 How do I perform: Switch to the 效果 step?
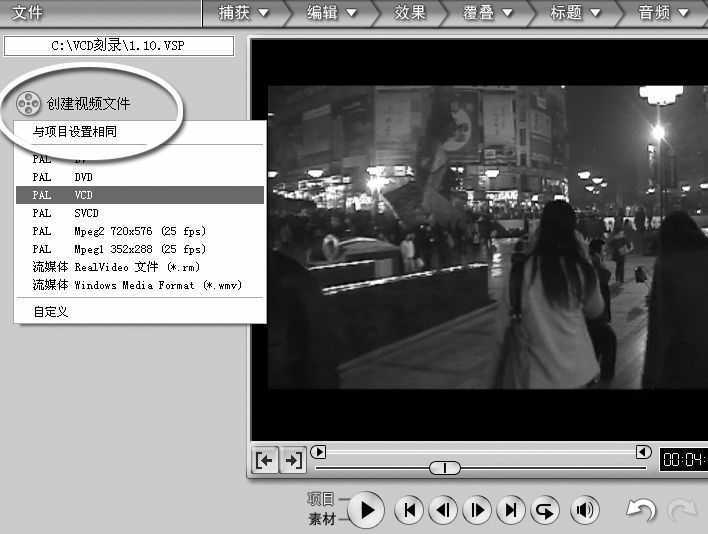pos(410,13)
